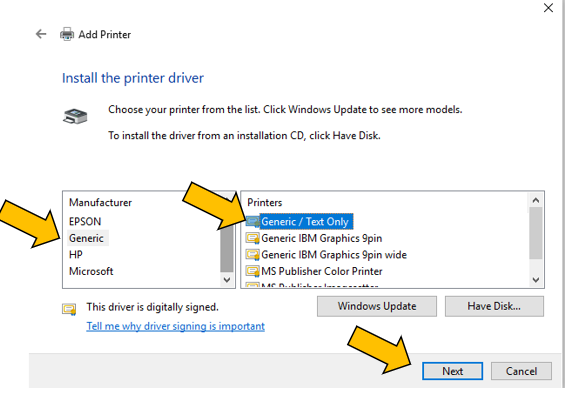Choose Generic IBM Graphics 9pin
The height and width of the screenshot is (396, 566).
322,238
